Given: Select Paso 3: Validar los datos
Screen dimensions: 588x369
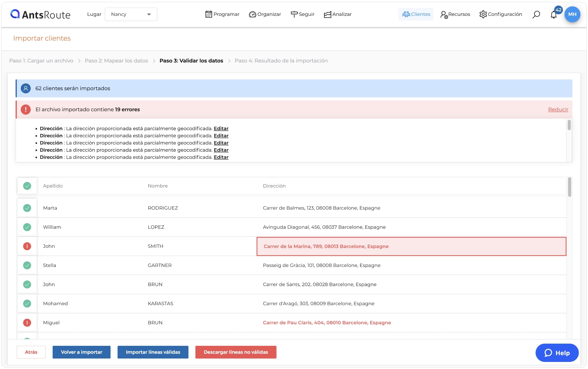Looking at the screenshot, I should click(191, 60).
